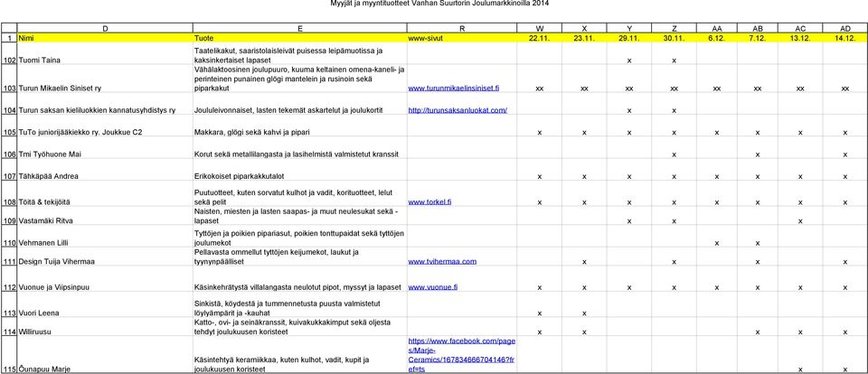Open the turunsaksanluokat.com link

[458, 110]
